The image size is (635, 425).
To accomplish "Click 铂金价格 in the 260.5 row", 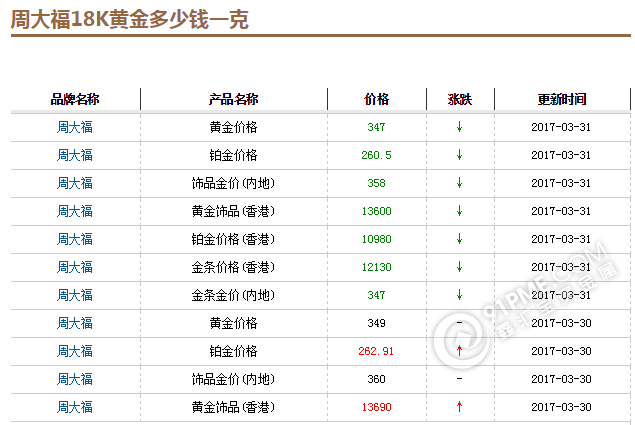I will click(233, 155).
